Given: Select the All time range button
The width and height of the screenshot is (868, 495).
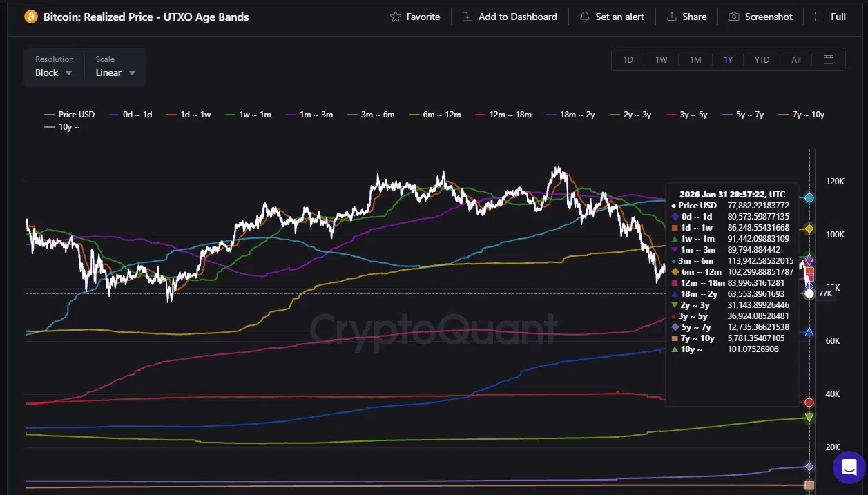Looking at the screenshot, I should tap(796, 60).
